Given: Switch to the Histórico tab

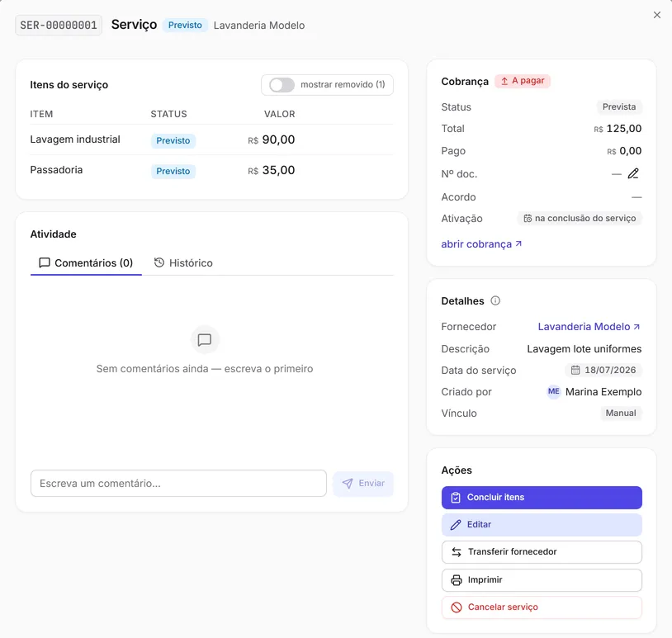Looking at the screenshot, I should click(183, 262).
